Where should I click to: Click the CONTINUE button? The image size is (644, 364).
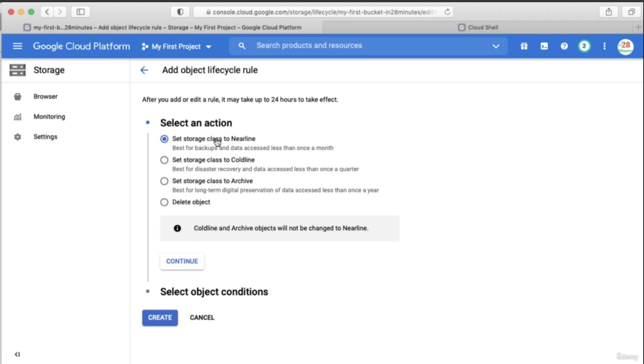[182, 261]
